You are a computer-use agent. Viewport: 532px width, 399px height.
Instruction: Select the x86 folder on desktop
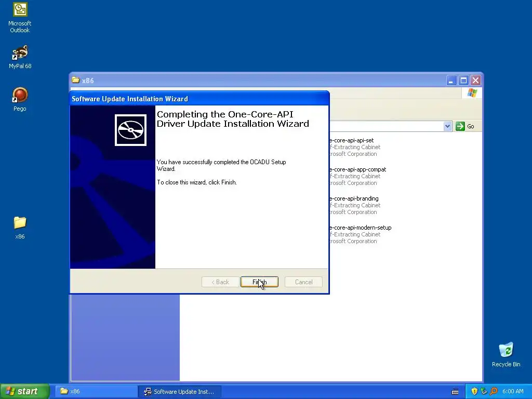click(x=20, y=228)
